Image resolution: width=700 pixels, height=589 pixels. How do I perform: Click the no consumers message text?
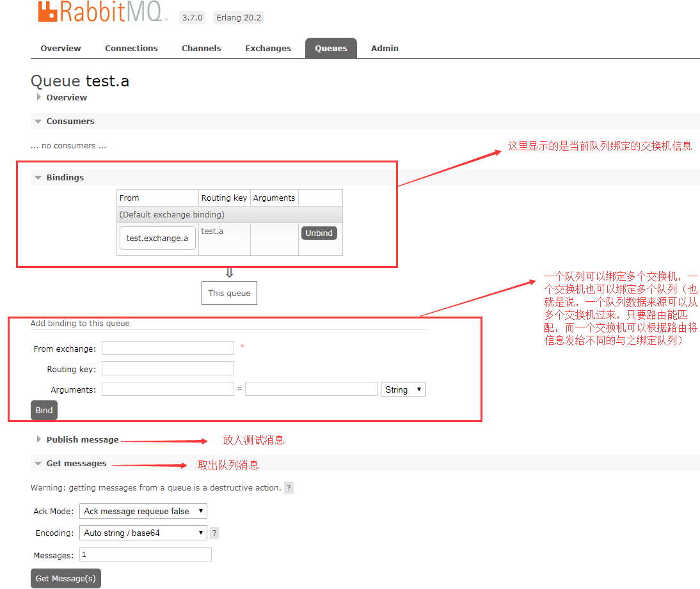click(x=68, y=145)
